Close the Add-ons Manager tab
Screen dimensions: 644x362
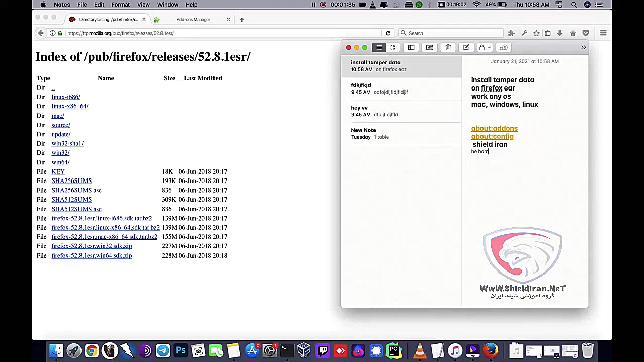[x=228, y=19]
